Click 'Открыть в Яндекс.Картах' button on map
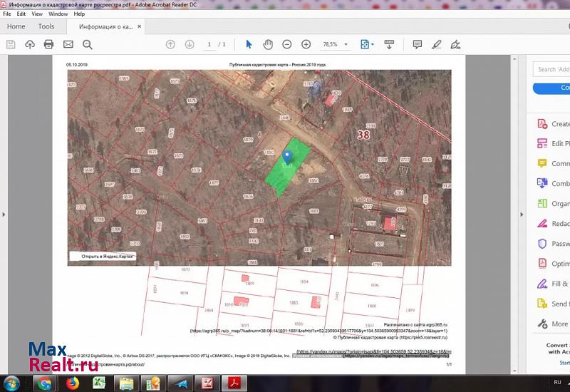570x392 pixels. click(x=108, y=256)
